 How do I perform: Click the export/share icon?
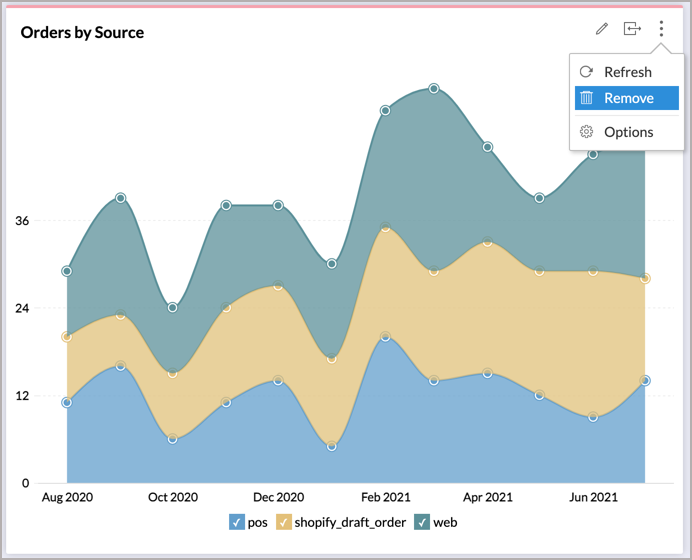632,29
